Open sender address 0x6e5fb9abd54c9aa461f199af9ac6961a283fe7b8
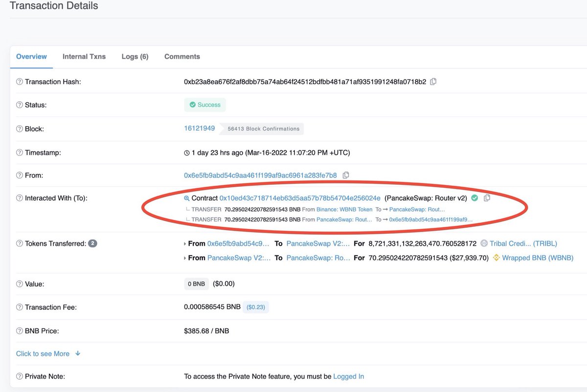Image resolution: width=587 pixels, height=392 pixels. click(260, 175)
